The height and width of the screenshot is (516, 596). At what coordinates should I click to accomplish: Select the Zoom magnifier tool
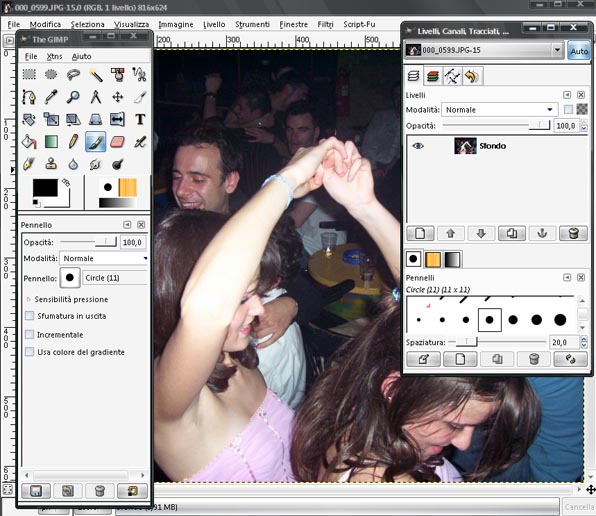coord(73,97)
